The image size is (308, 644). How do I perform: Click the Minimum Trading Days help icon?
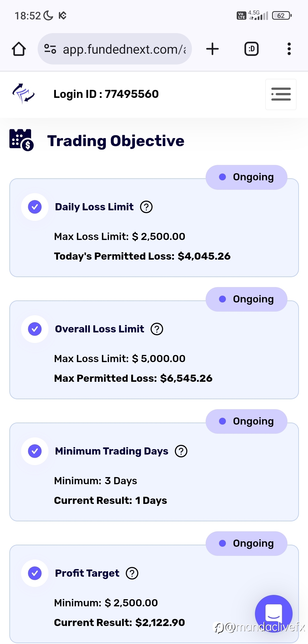181,451
